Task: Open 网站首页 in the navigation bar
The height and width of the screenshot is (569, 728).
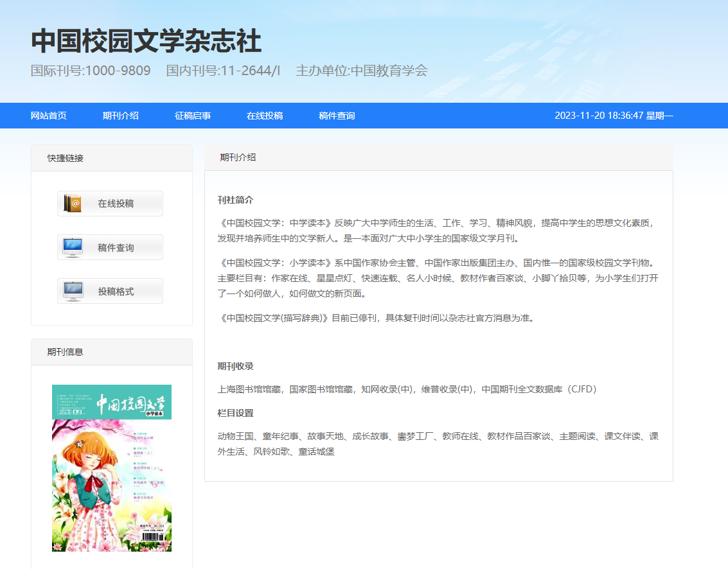Action: (49, 116)
